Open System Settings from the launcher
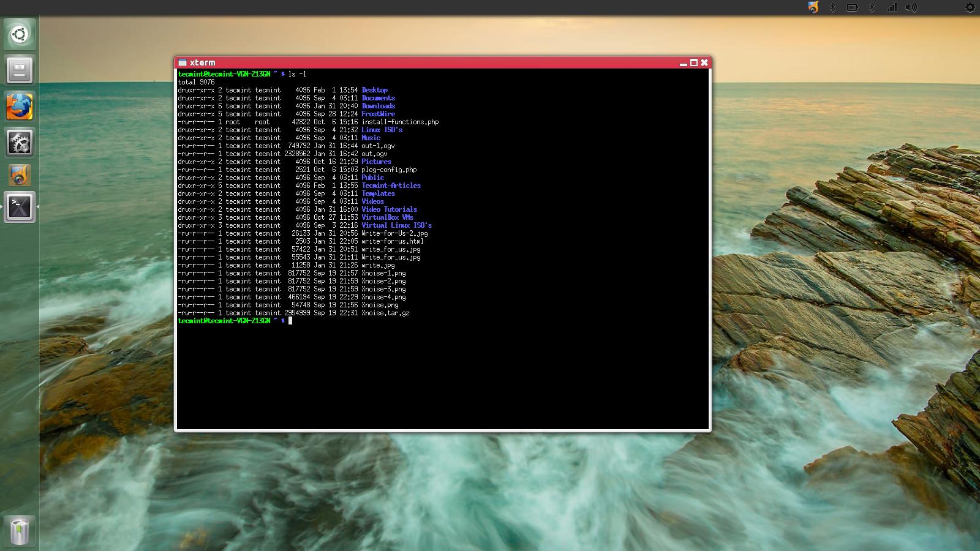 click(x=19, y=142)
